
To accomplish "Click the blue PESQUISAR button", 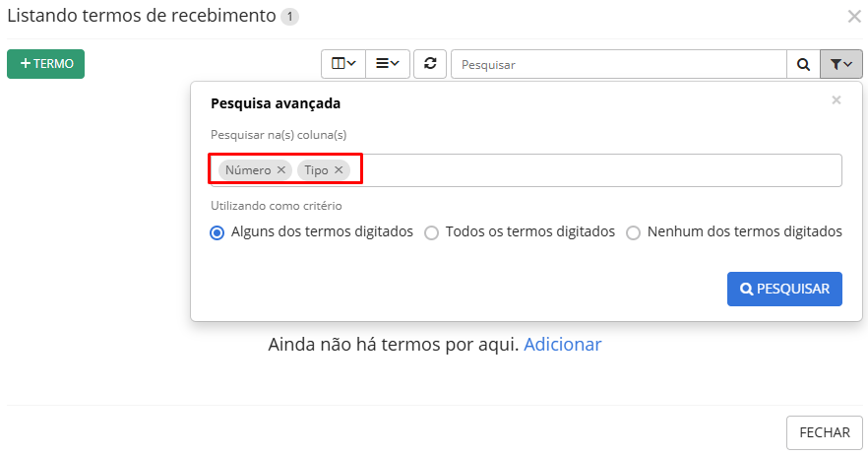I will click(784, 289).
